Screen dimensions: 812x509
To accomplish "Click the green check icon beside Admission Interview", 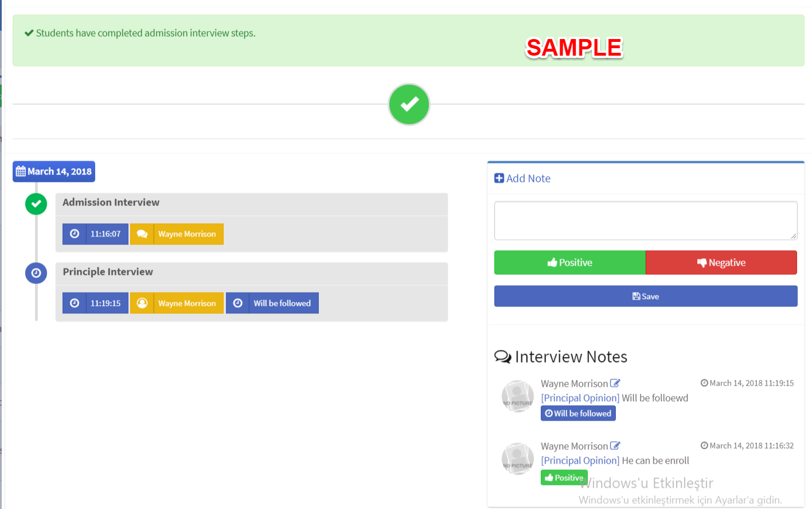I will (x=36, y=204).
